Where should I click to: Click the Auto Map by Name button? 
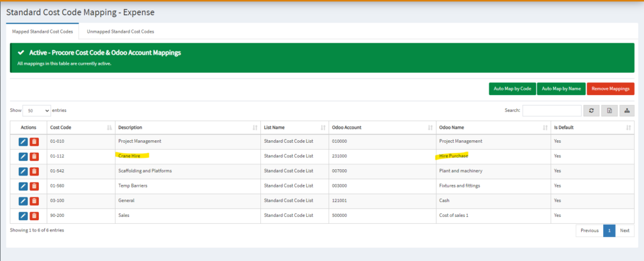(561, 89)
